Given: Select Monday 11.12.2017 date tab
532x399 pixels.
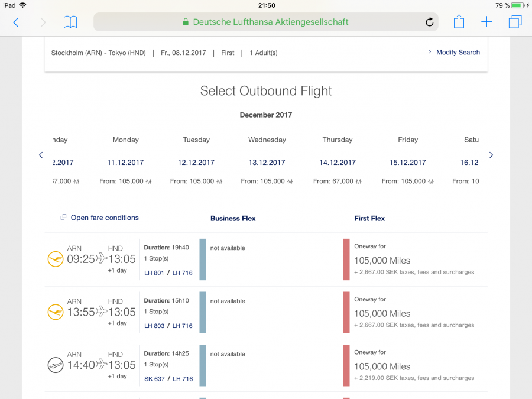Looking at the screenshot, I should pos(125,162).
